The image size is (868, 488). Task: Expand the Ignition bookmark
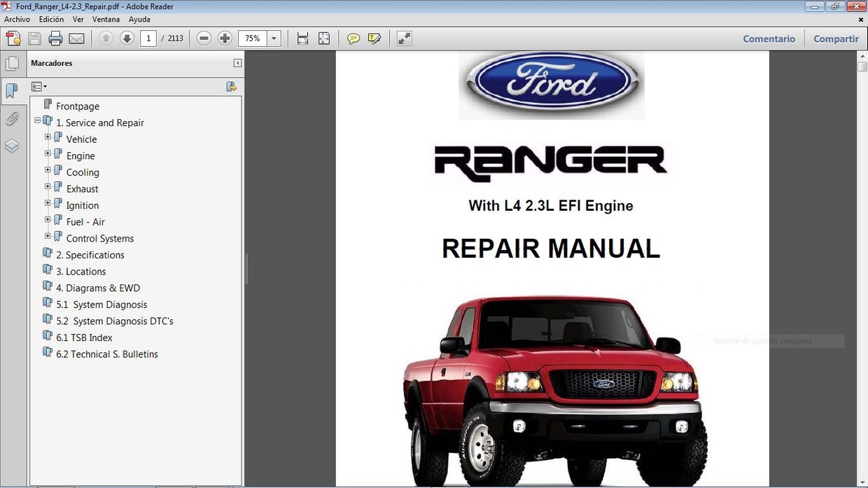click(x=48, y=203)
